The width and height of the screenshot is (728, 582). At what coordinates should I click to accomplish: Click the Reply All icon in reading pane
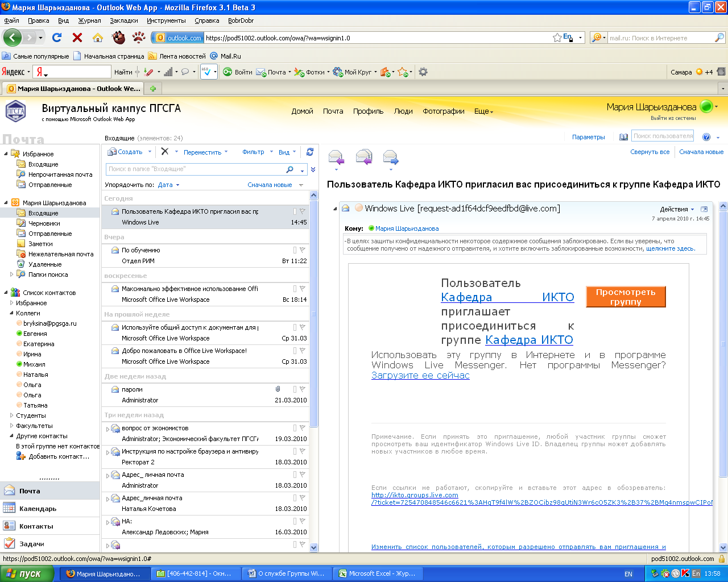click(363, 157)
